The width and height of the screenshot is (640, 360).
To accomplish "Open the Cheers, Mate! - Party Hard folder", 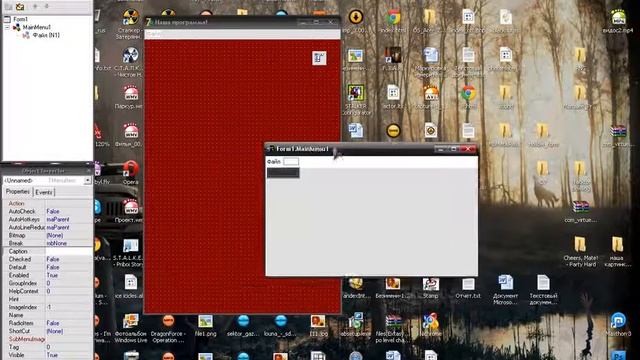I will pyautogui.click(x=581, y=251).
